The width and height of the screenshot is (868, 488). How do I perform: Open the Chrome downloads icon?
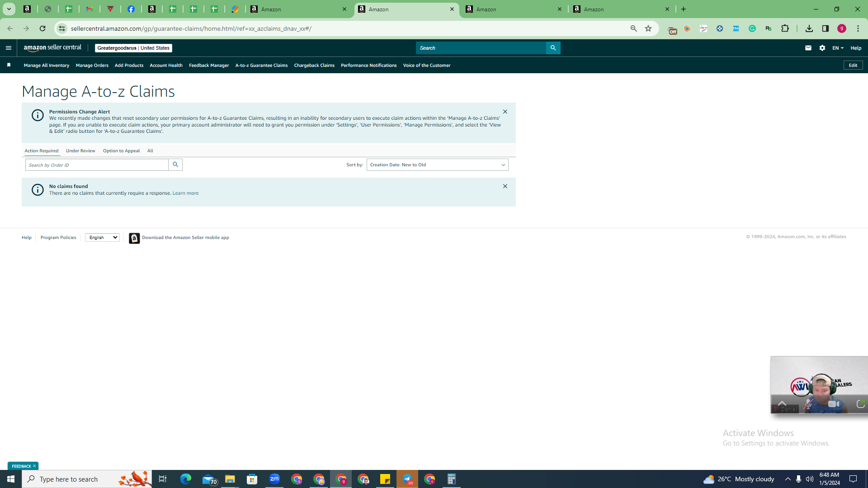coord(809,28)
